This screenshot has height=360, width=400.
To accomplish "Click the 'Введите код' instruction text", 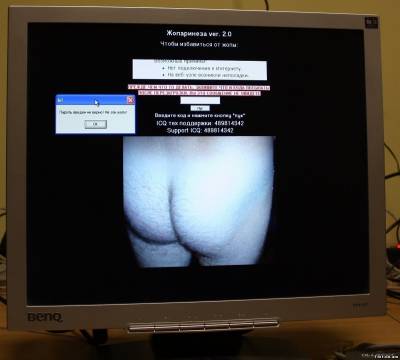I will [x=200, y=116].
